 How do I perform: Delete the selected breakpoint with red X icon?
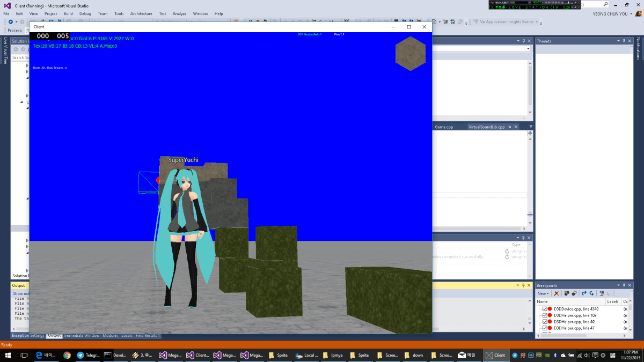(557, 293)
